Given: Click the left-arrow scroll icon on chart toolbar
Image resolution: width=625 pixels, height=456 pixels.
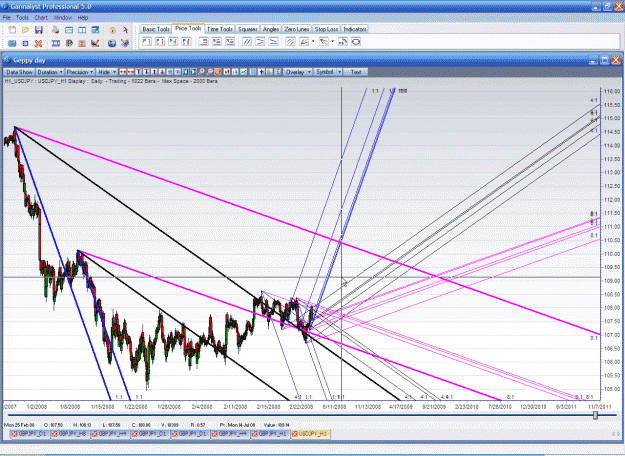Looking at the screenshot, I should pos(185,72).
